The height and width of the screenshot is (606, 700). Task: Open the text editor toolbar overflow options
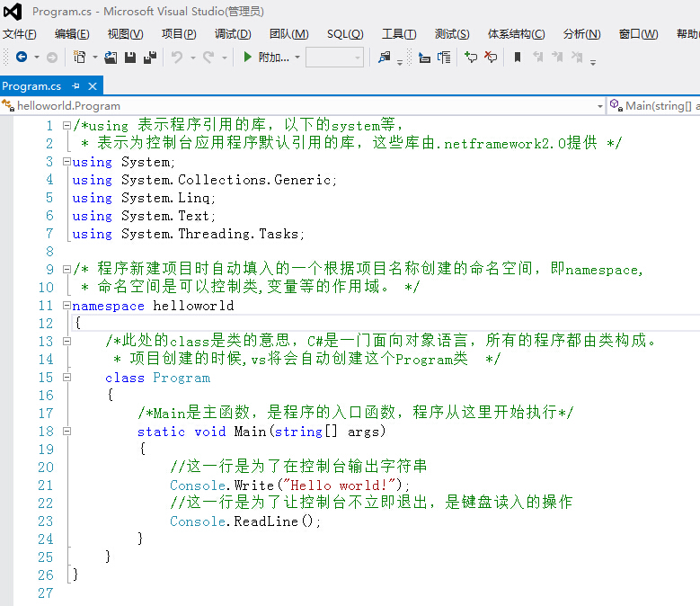click(x=593, y=62)
